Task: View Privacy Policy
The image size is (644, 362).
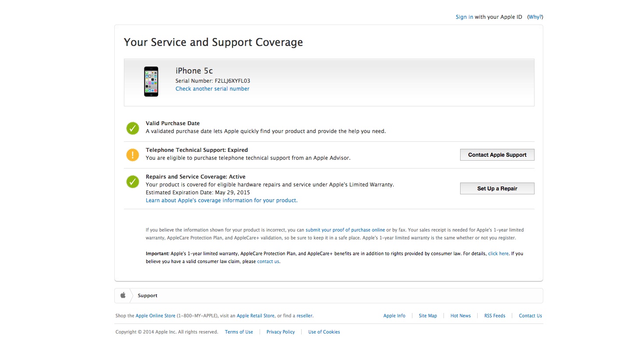Action: click(x=281, y=332)
